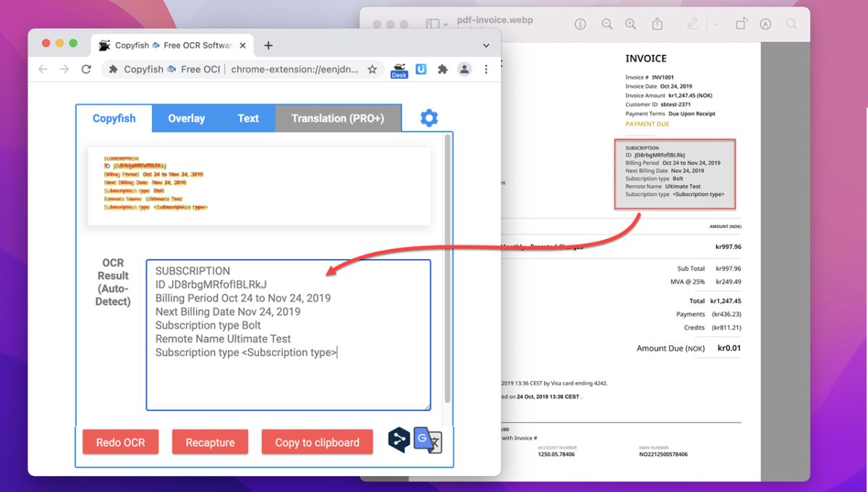The image size is (868, 492).
Task: Open Copyfish settings gear icon
Action: tap(429, 118)
